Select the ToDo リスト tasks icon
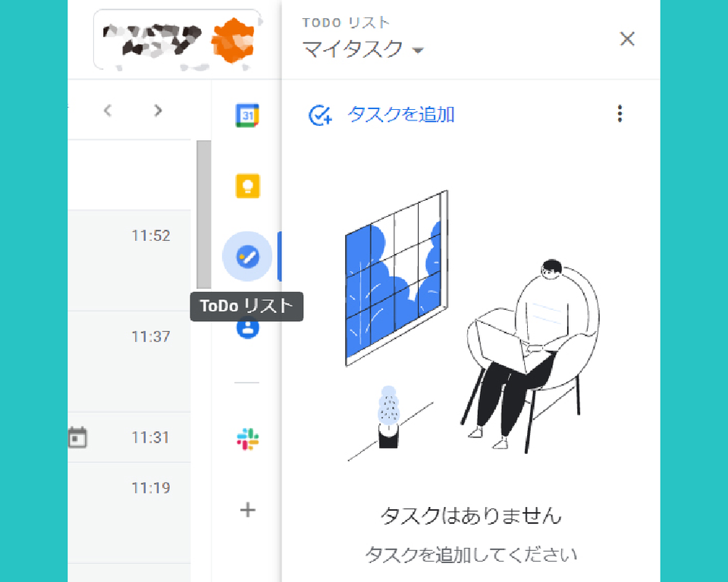The height and width of the screenshot is (582, 728). (247, 256)
